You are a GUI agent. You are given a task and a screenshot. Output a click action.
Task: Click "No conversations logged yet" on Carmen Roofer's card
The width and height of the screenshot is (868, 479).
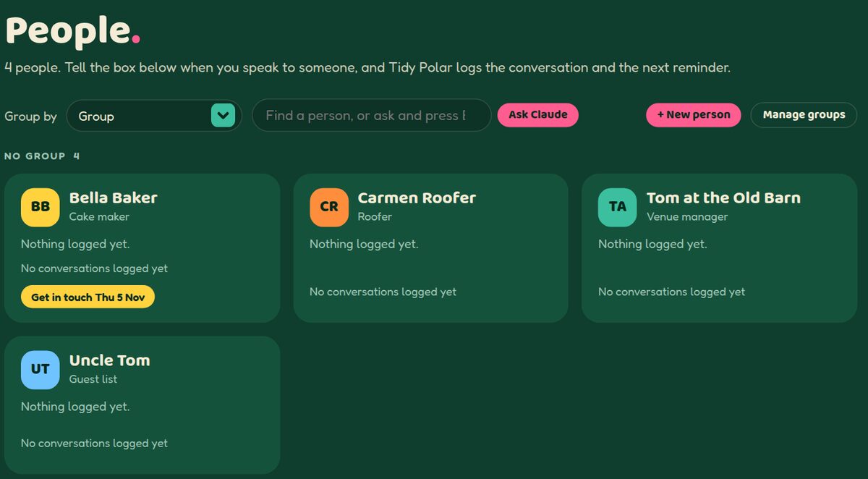[x=383, y=292]
